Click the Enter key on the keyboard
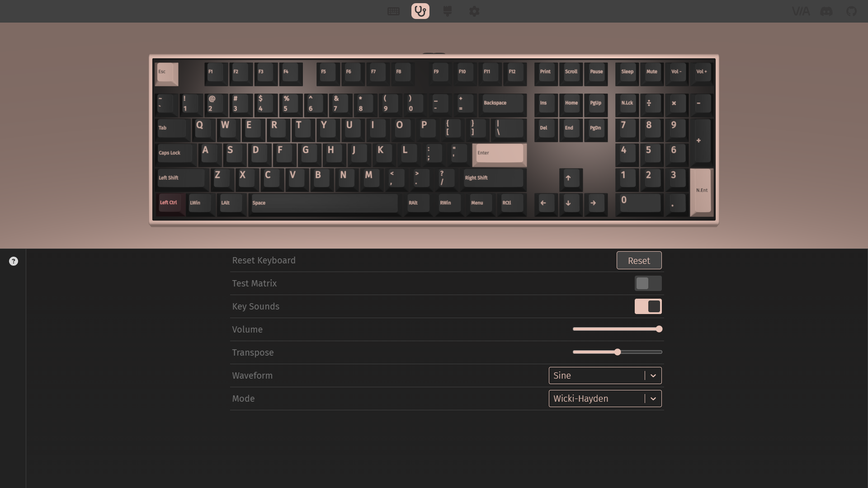Screen dimensions: 868x488 (x=499, y=154)
